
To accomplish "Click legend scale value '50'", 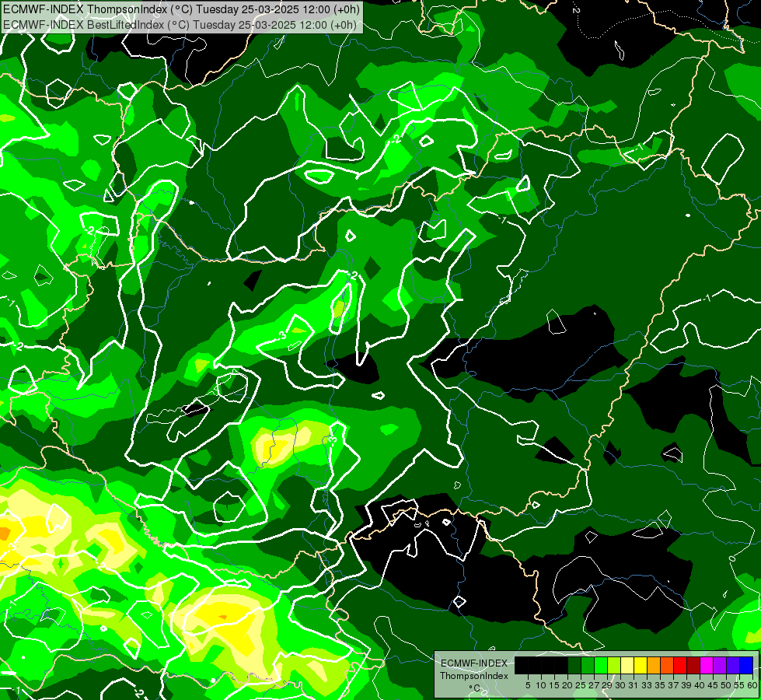I will [726, 685].
